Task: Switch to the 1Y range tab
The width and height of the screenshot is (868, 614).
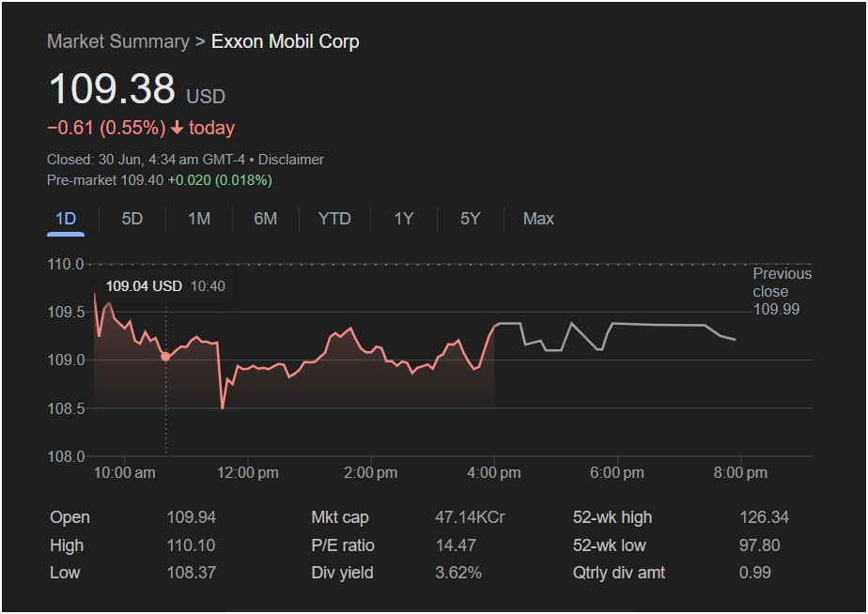Action: 404,219
